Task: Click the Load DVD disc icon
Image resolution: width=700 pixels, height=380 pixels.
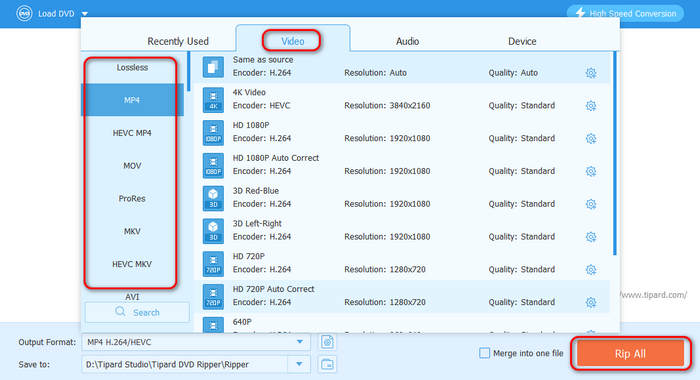Action: click(x=24, y=13)
